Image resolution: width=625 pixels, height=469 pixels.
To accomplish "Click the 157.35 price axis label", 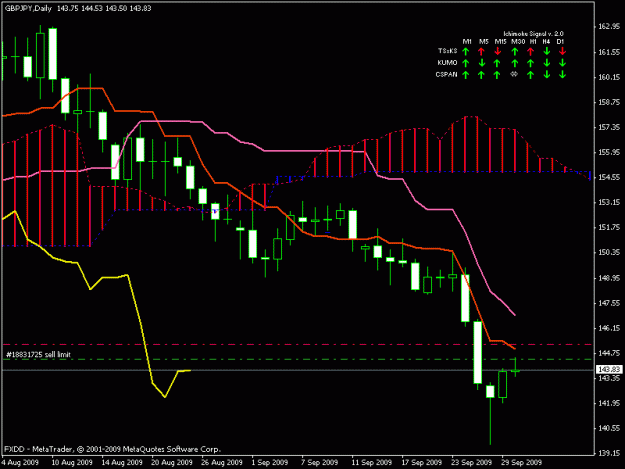I will point(609,127).
